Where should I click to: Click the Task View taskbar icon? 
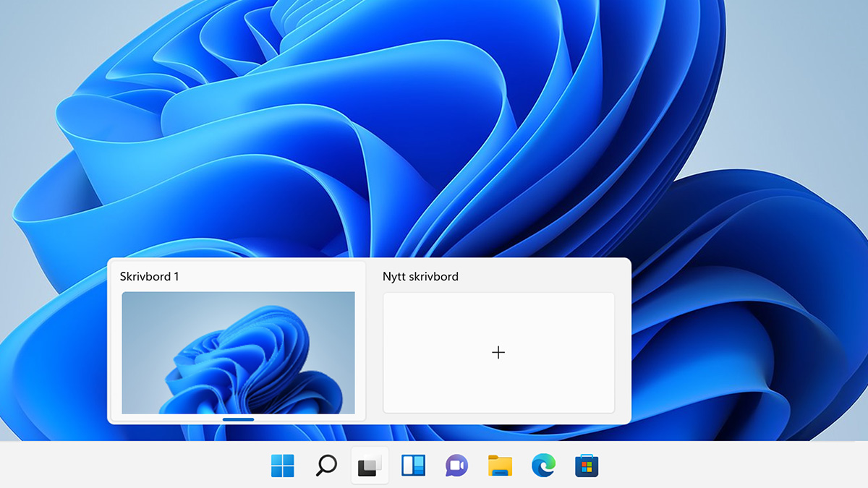370,466
